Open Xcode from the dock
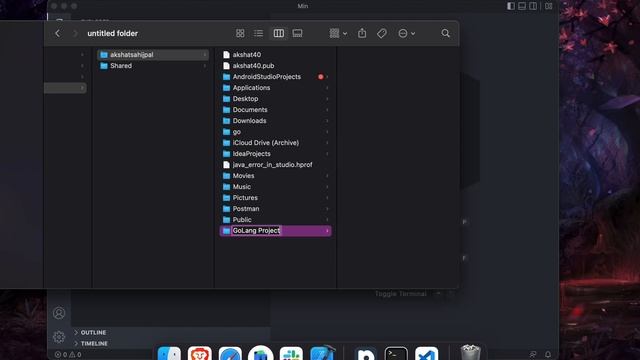Image resolution: width=640 pixels, height=360 pixels. [322, 353]
